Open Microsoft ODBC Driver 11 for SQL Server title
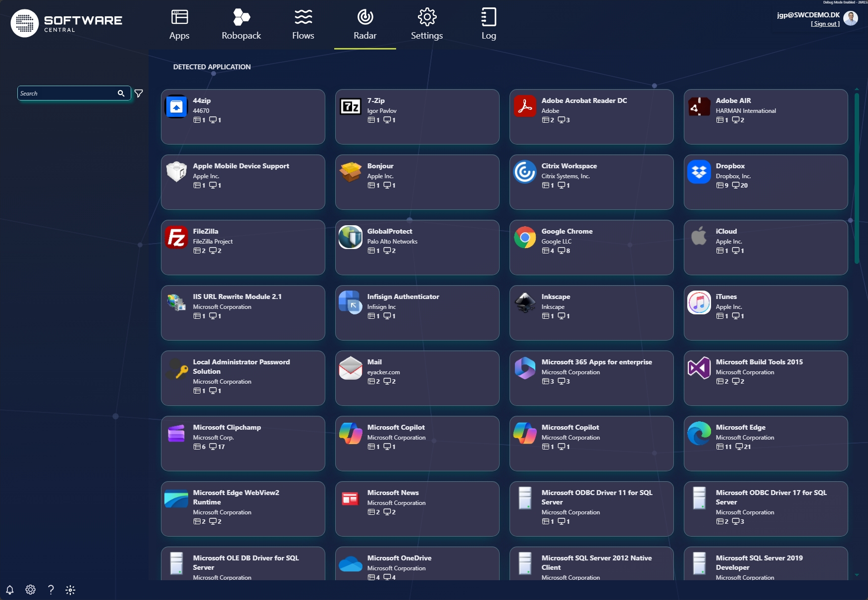868x600 pixels. click(597, 497)
